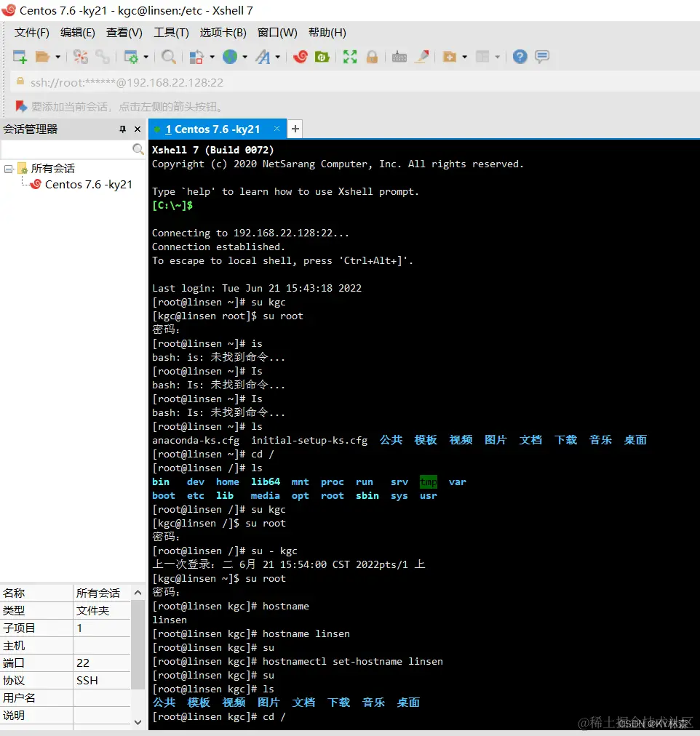Screen dimensions: 700x736
Task: Click the lock screen padlock icon
Action: pos(372,57)
